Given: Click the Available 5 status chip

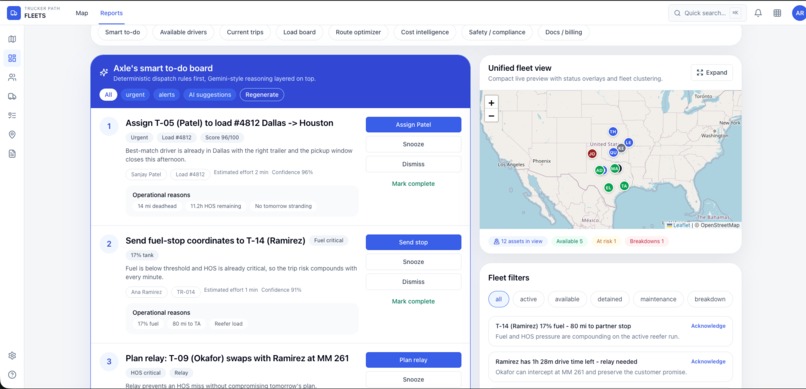Looking at the screenshot, I should [570, 241].
